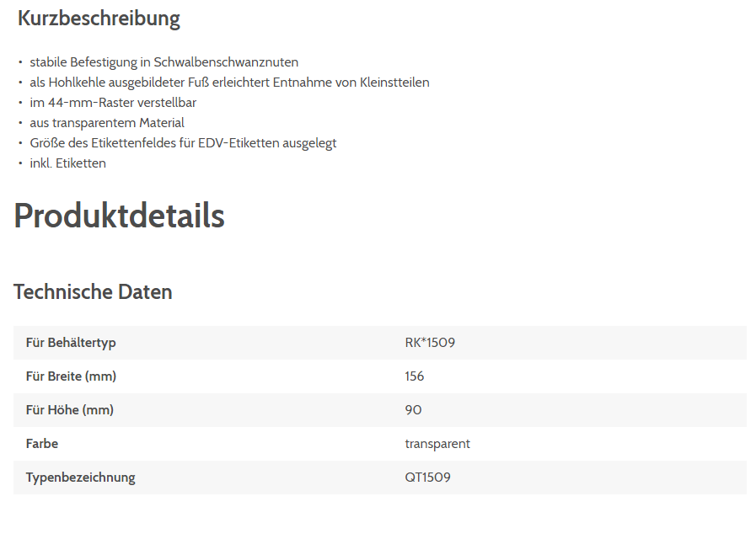Click the width value 156
The image size is (756, 555).
click(x=415, y=376)
